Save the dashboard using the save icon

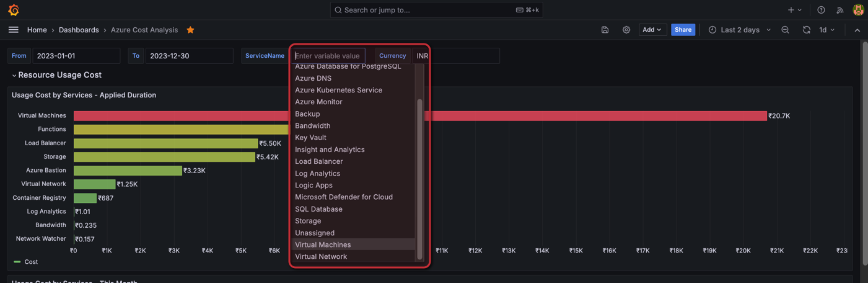pyautogui.click(x=605, y=30)
